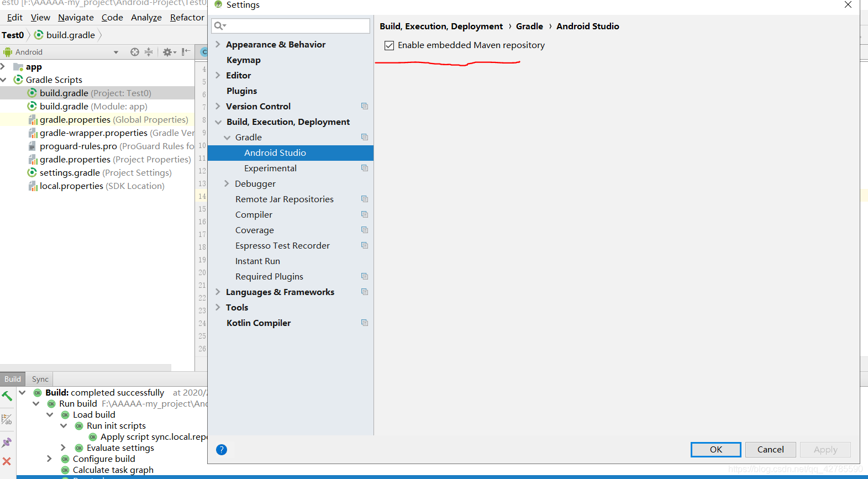Open the Refactor menu
Screen dimensions: 868x479
click(x=187, y=18)
